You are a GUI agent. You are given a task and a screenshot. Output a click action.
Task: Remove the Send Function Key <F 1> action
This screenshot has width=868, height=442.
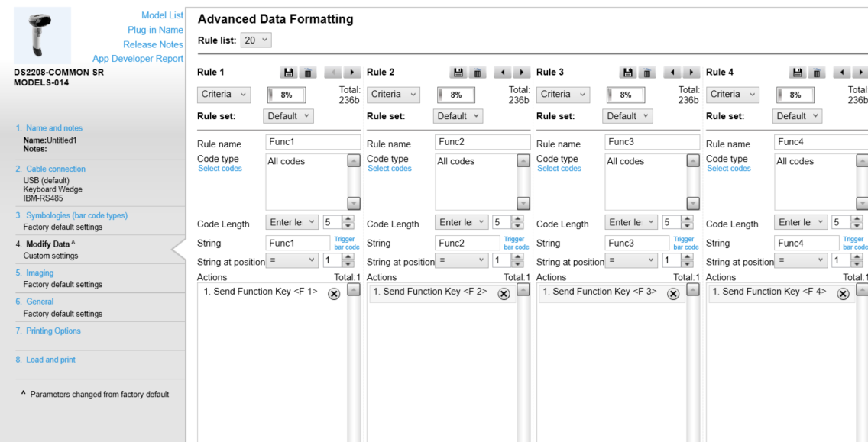tap(334, 293)
